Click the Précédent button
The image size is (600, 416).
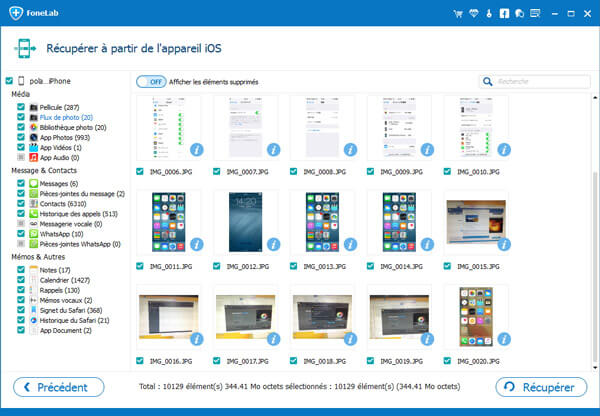[x=59, y=387]
